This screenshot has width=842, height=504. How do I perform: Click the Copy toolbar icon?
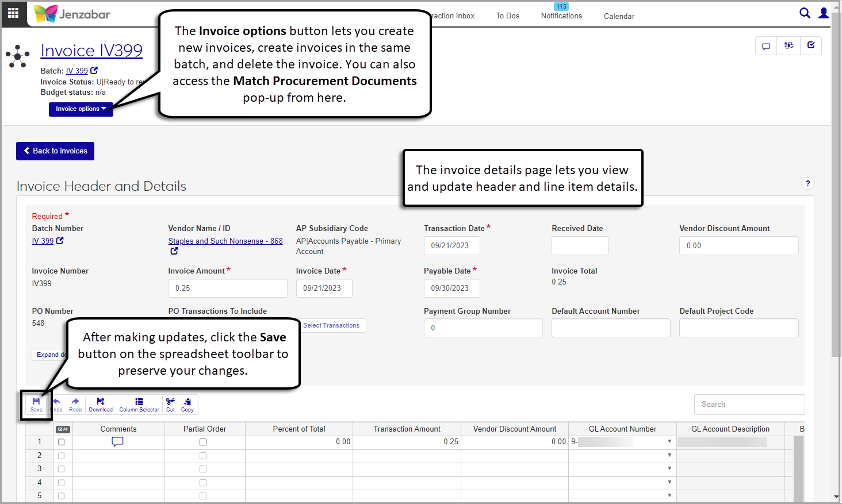click(187, 404)
